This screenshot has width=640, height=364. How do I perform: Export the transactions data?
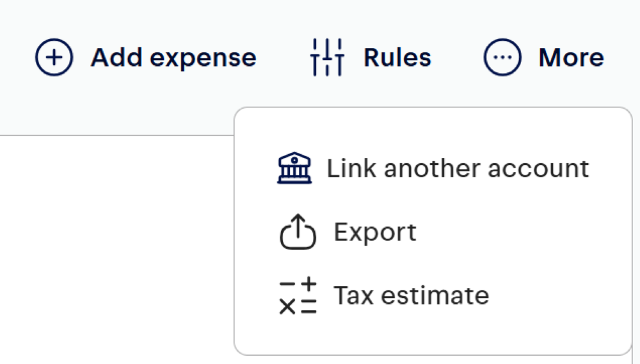[x=348, y=232]
